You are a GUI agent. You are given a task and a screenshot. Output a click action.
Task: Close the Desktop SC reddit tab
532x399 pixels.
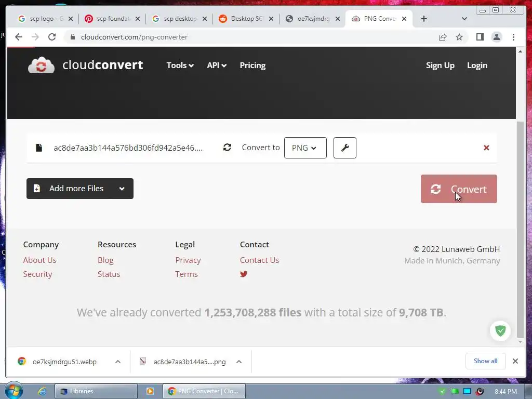271,19
